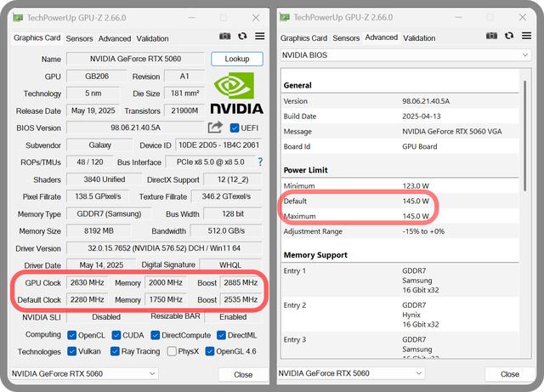Image resolution: width=544 pixels, height=392 pixels.
Task: Toggle the OpenCL checkbox
Action: pos(71,335)
